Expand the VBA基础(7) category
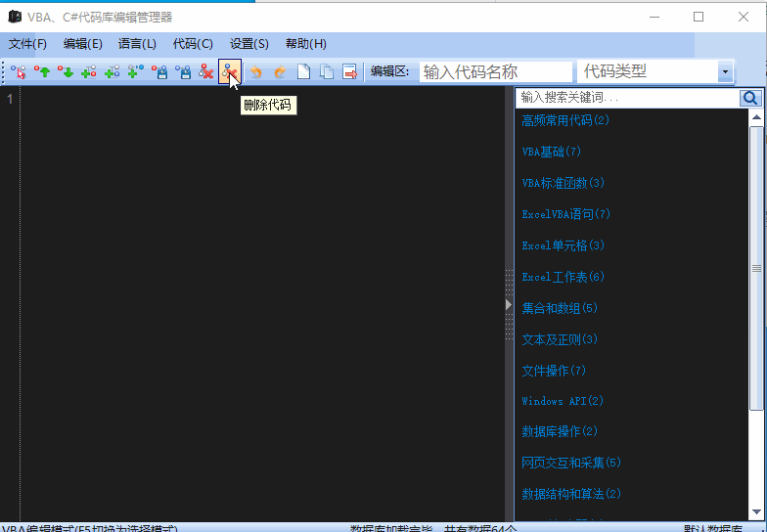This screenshot has height=532, width=767. pyautogui.click(x=552, y=152)
